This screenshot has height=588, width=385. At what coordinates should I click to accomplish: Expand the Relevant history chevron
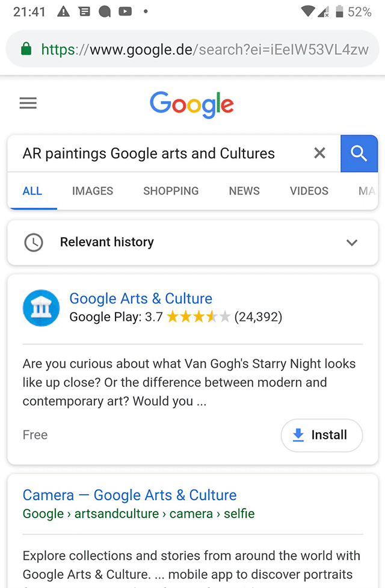coord(352,243)
